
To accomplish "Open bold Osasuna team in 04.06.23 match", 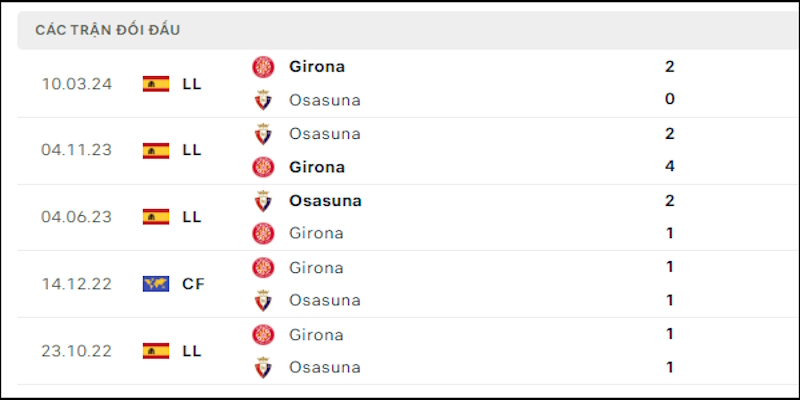I will [326, 201].
